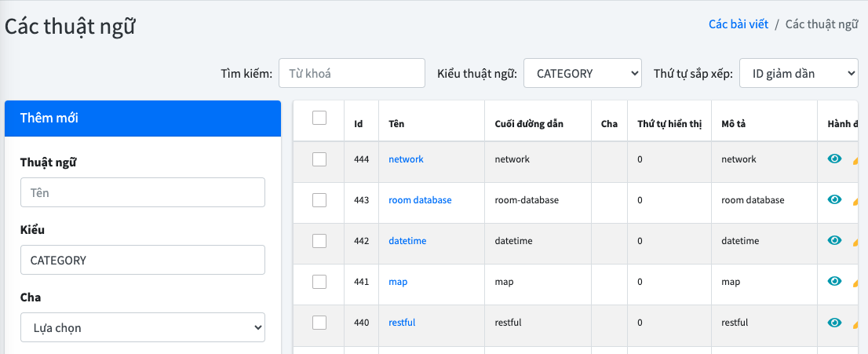Click the Từ khoá search field
Screen dimensions: 868x354
[x=352, y=74]
